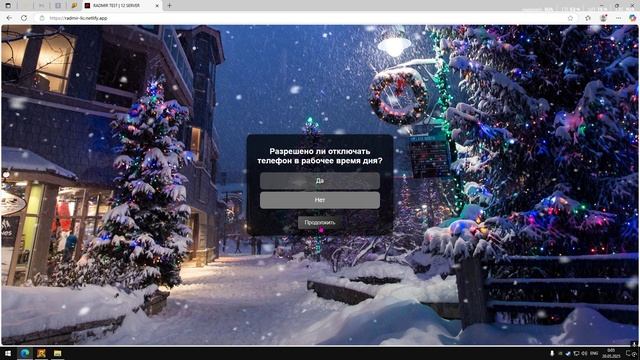Open the Windows Start menu

[8, 353]
